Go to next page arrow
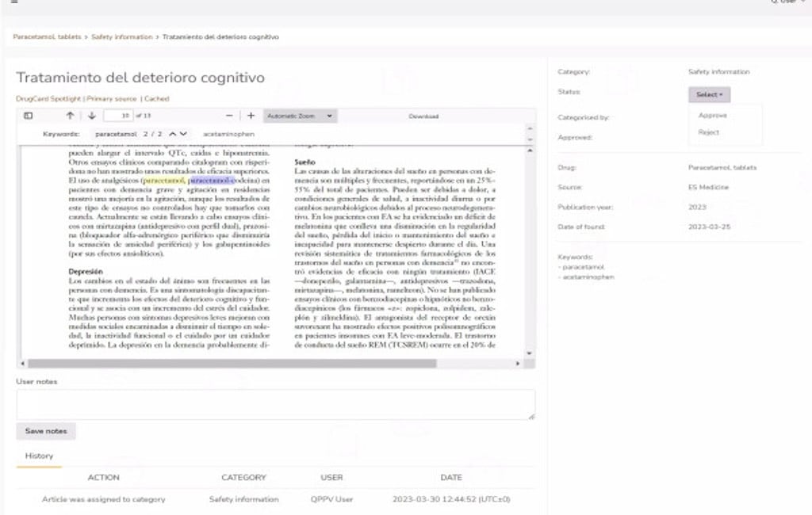812x515 pixels. [92, 116]
